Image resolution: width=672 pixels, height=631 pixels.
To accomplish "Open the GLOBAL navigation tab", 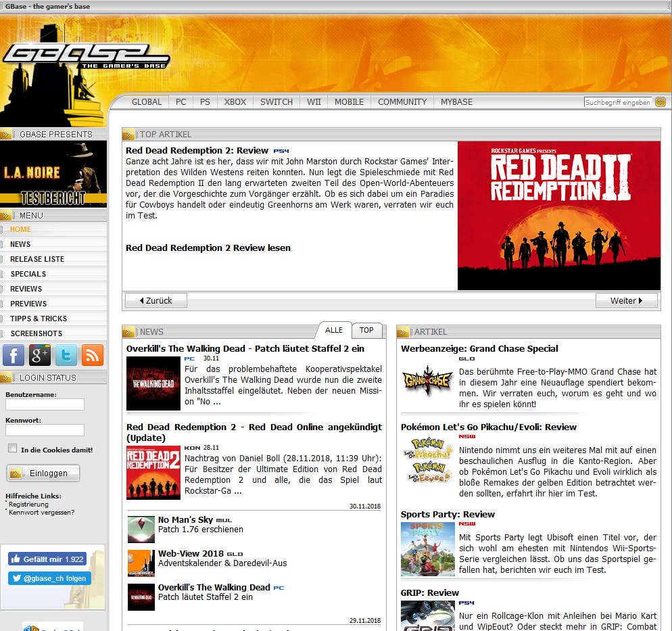I will pos(147,102).
